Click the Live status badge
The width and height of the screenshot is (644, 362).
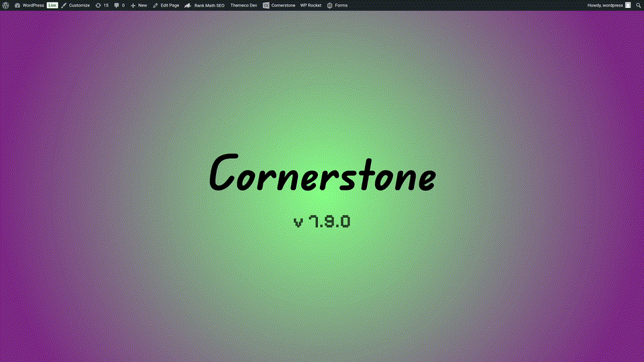coord(52,5)
